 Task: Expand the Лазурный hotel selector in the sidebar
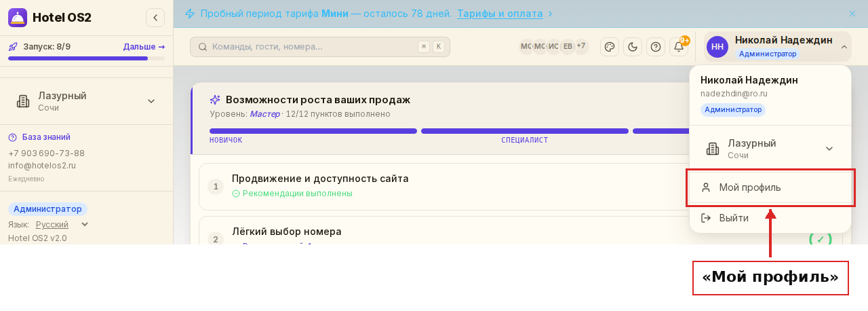[x=151, y=101]
